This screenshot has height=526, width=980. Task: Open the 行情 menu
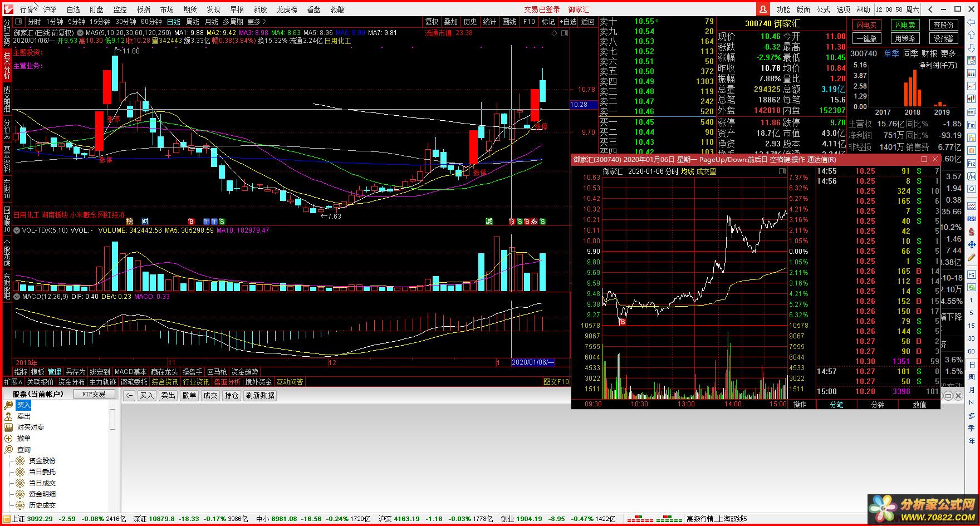coord(27,9)
